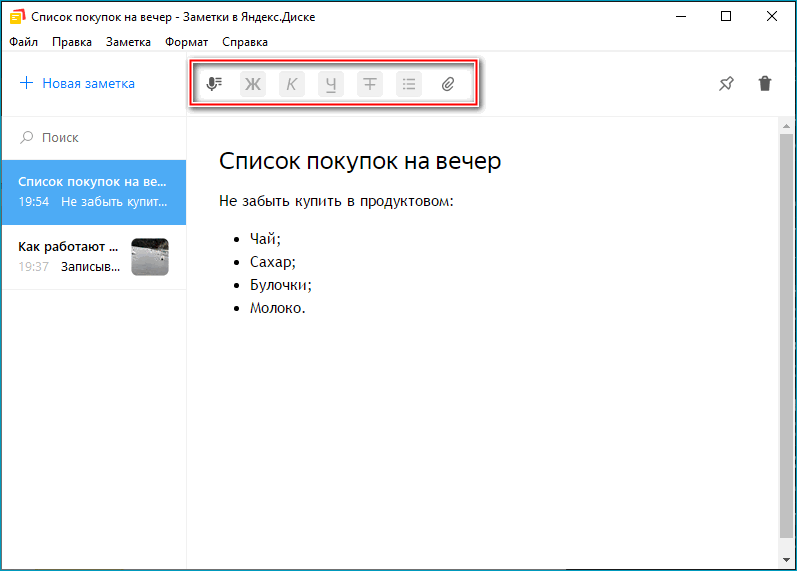This screenshot has width=797, height=571.
Task: Open the Заметка menu
Action: 128,42
